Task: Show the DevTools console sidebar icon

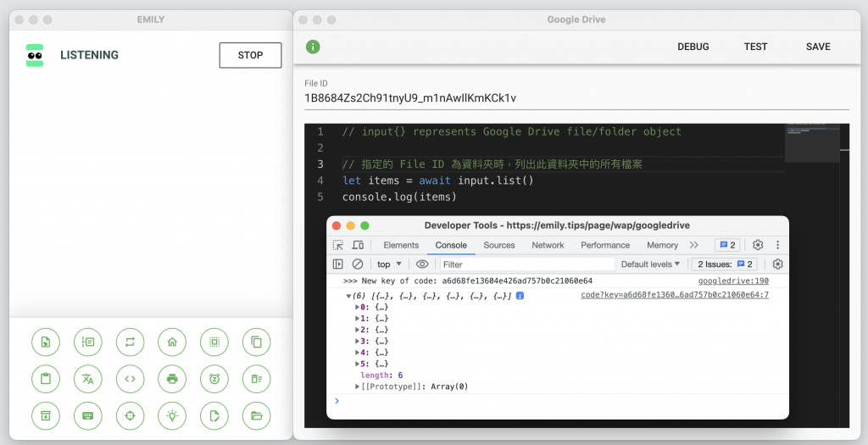Action: point(337,264)
